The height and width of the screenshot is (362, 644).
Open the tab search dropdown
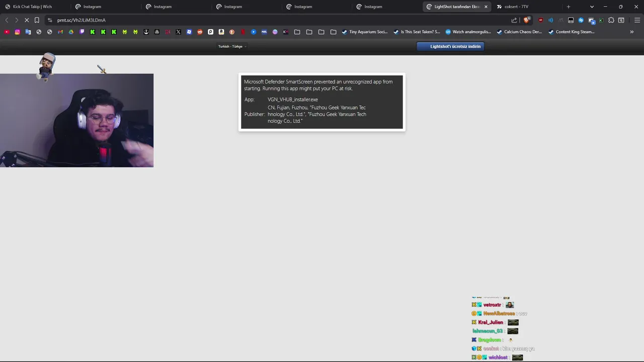[592, 7]
